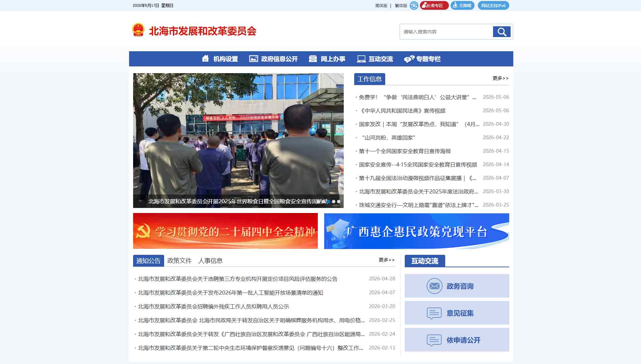The width and height of the screenshot is (641, 364).
Task: Click the date 2026-05-06 on the first news row
Action: click(496, 97)
